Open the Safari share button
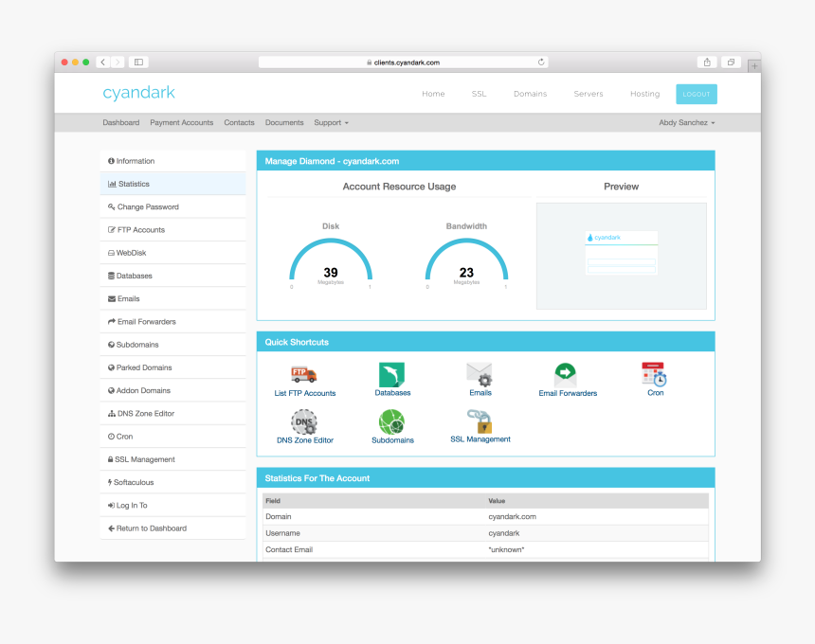This screenshot has width=815, height=644. point(707,63)
